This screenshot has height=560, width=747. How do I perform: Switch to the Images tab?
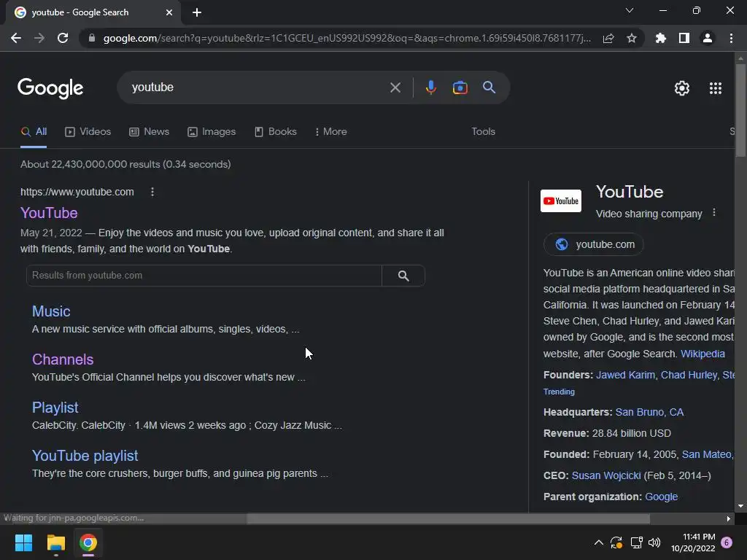[212, 132]
